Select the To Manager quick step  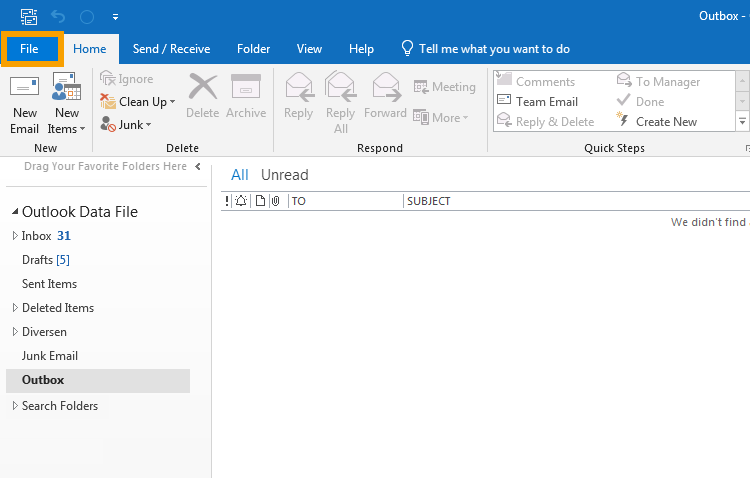click(658, 81)
